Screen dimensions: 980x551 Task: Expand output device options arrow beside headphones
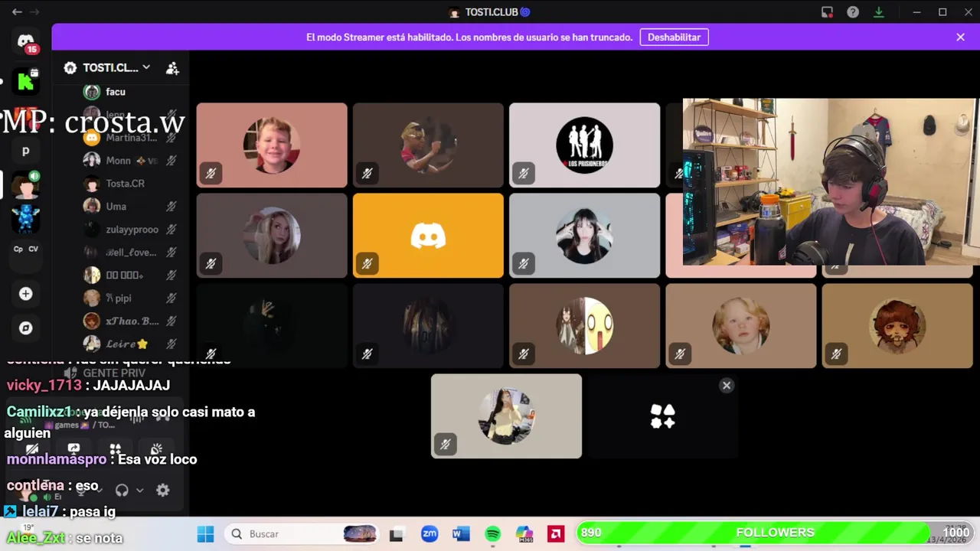(139, 491)
